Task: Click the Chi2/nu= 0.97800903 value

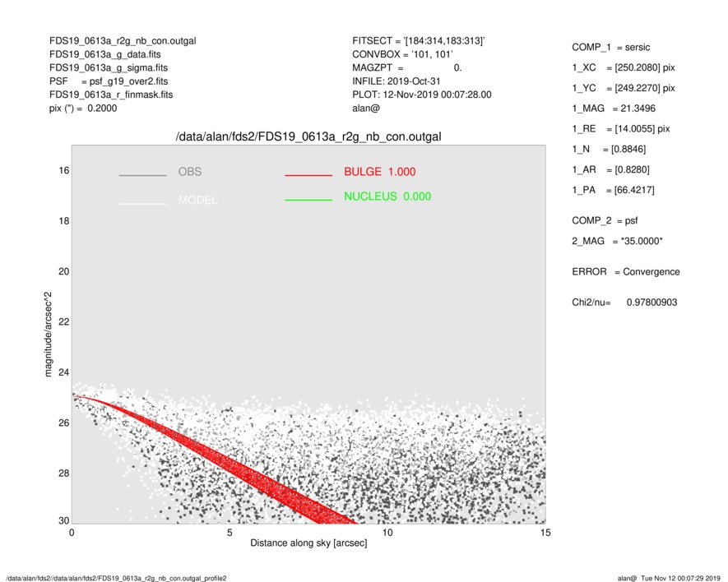Action: (x=624, y=303)
